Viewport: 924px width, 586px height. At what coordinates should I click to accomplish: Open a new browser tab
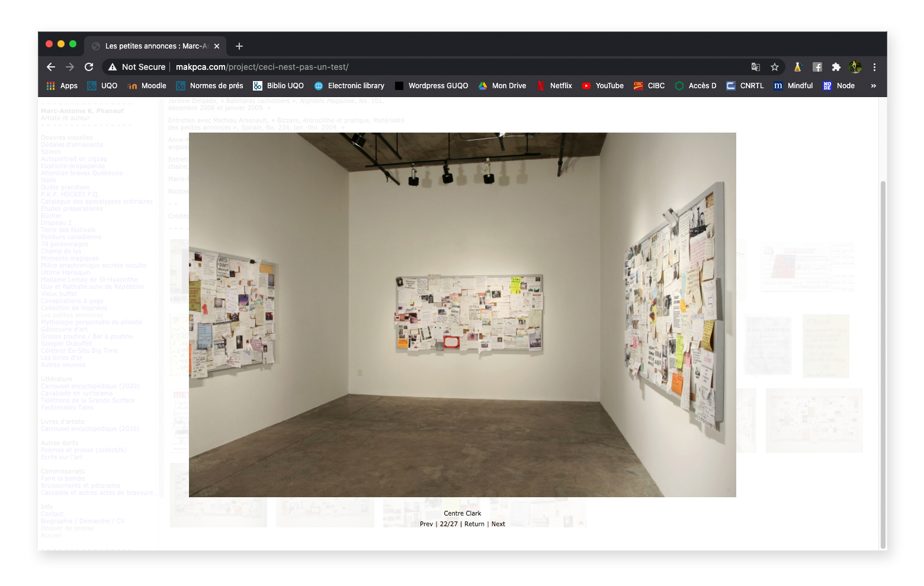click(239, 46)
